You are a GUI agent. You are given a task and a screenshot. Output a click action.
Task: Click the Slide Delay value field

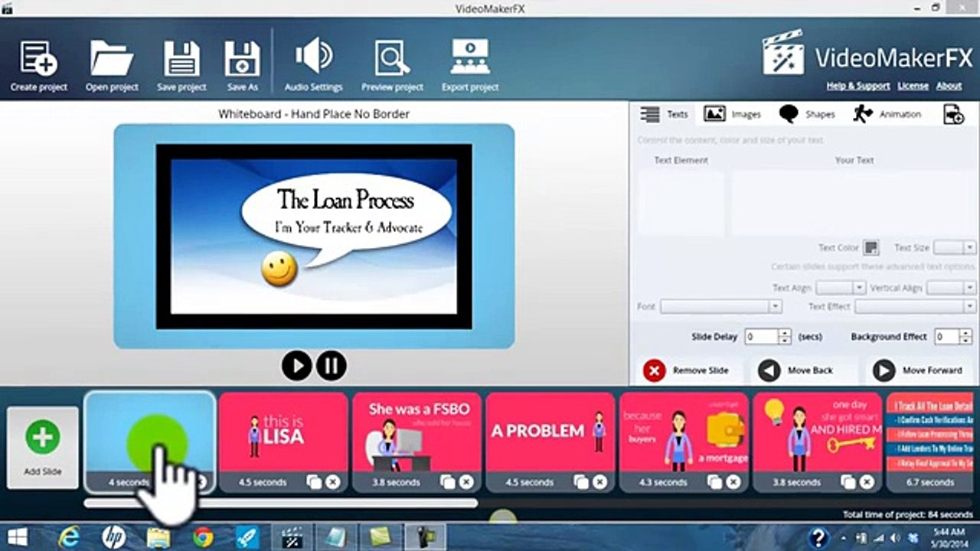coord(761,337)
